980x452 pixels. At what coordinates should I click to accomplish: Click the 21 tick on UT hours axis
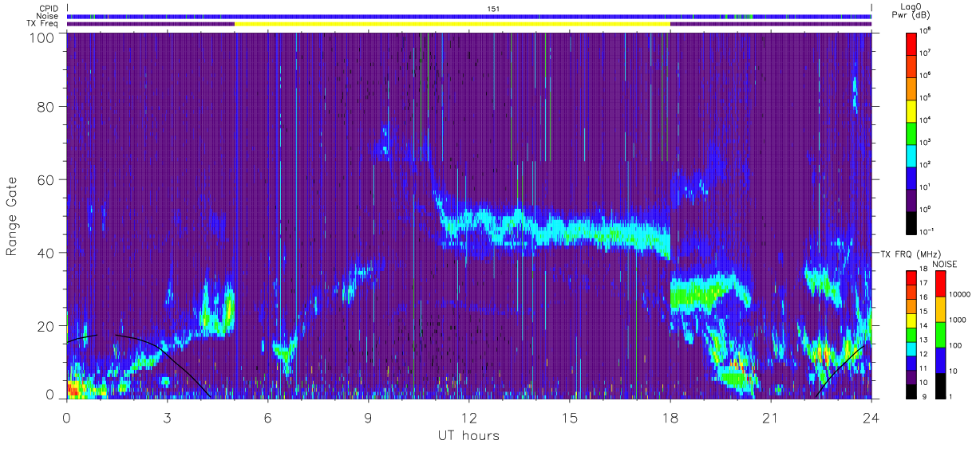point(770,417)
